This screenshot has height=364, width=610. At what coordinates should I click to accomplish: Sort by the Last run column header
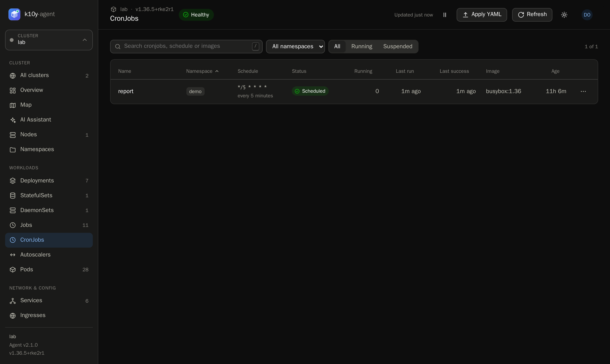[405, 71]
